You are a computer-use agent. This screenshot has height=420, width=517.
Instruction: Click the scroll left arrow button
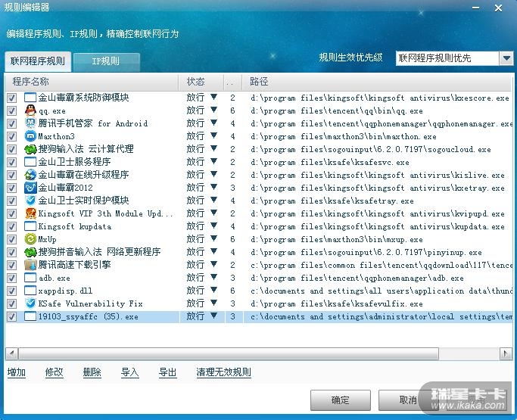(12, 354)
